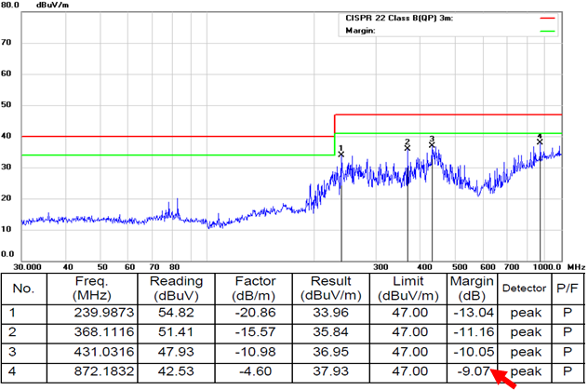Click the Margin (dB) column header
The height and width of the screenshot is (390, 588).
pos(472,289)
